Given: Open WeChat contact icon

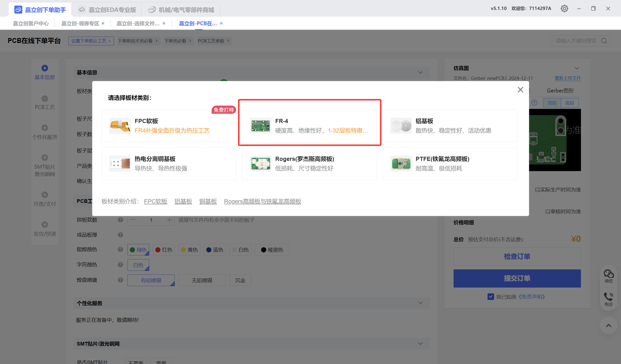Looking at the screenshot, I should click(608, 276).
